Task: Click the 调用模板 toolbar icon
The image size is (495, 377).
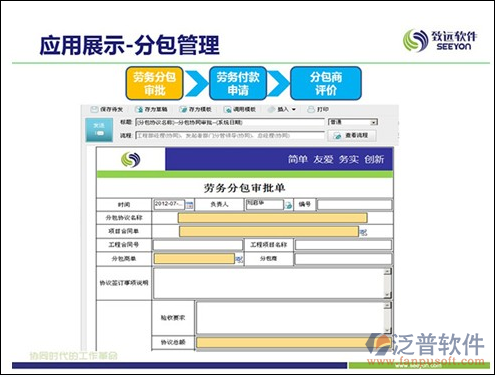Action: 227,109
